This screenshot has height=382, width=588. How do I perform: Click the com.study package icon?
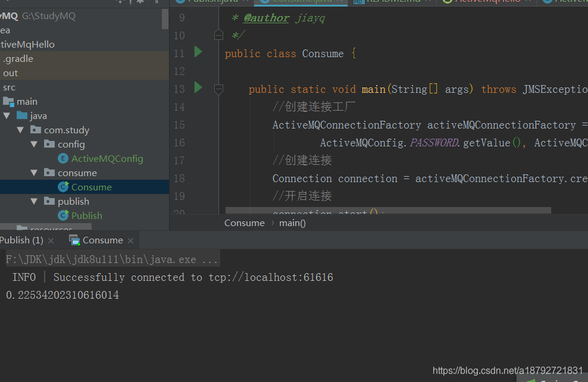pos(36,130)
